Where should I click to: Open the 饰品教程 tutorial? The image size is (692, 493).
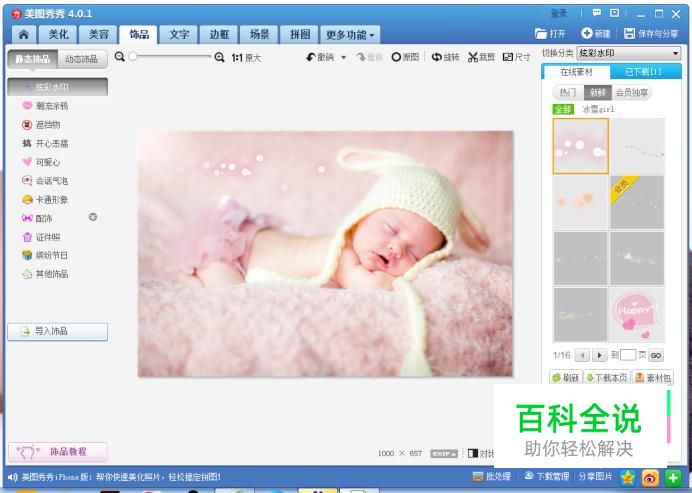(x=57, y=452)
